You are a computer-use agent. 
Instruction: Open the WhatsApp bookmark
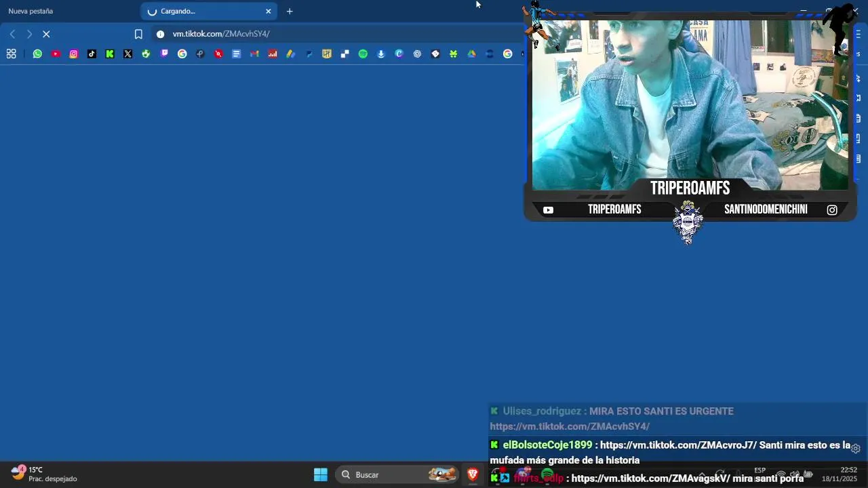click(x=37, y=54)
